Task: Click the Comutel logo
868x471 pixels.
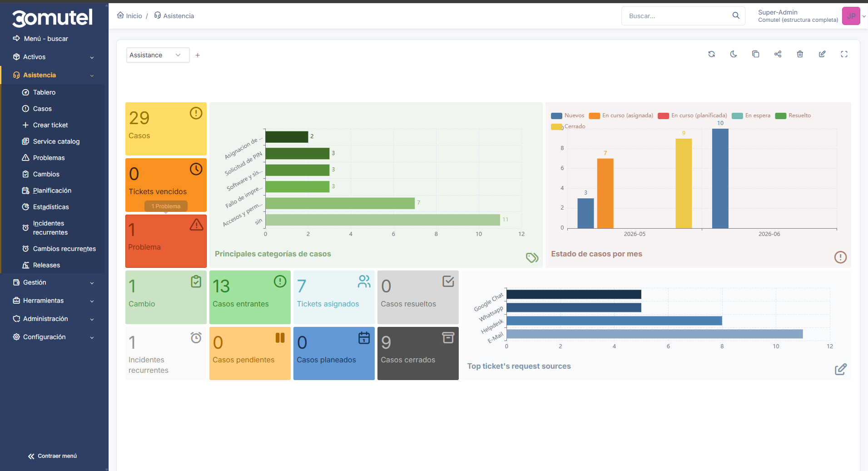Action: 52,18
